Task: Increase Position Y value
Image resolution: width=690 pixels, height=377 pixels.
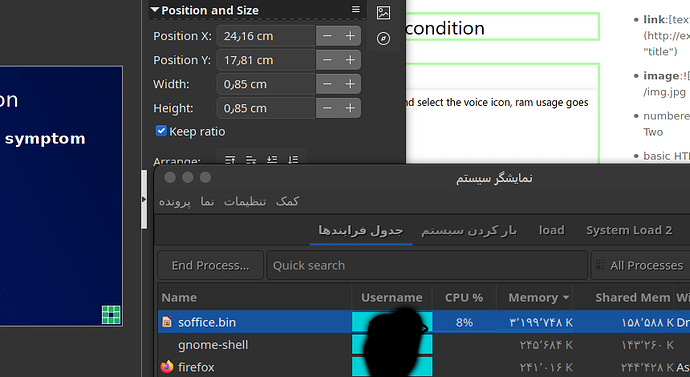Action: coord(350,60)
